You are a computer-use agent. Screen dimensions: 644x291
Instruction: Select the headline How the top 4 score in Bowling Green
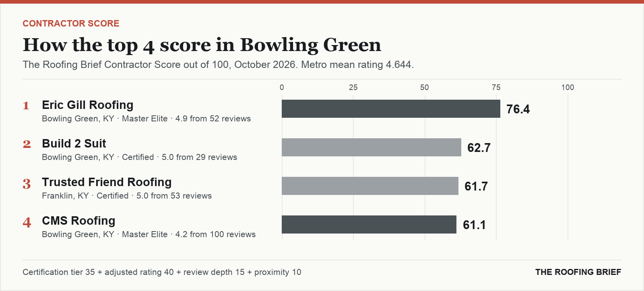(x=202, y=45)
